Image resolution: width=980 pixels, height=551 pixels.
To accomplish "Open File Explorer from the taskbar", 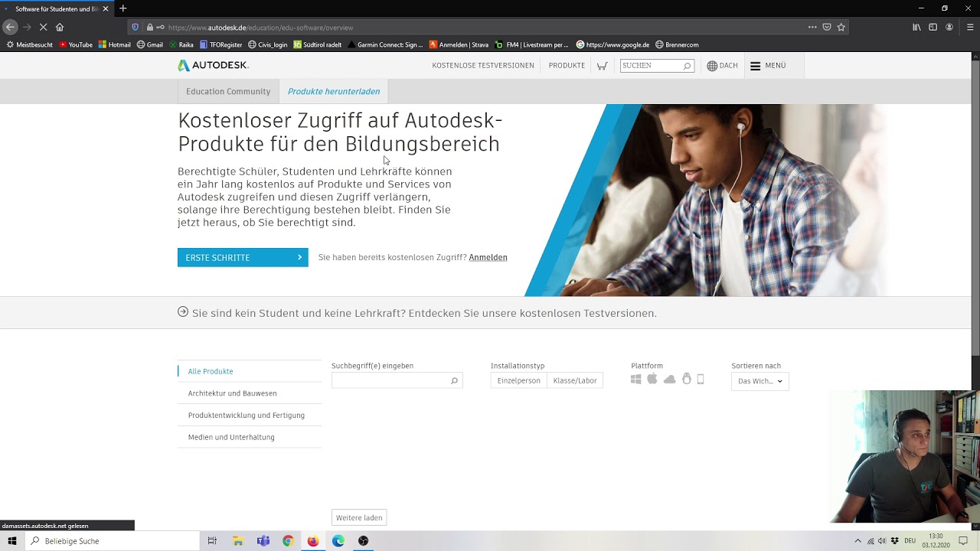I will pyautogui.click(x=238, y=541).
